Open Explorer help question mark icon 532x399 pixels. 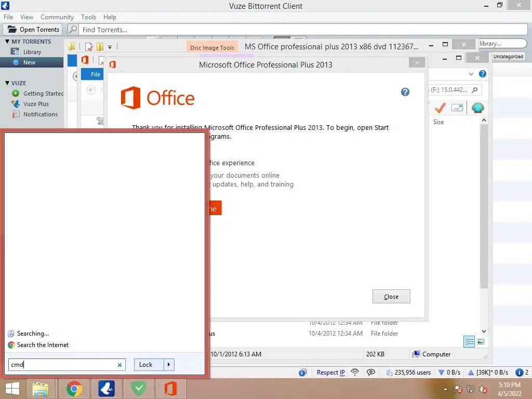pos(482,74)
